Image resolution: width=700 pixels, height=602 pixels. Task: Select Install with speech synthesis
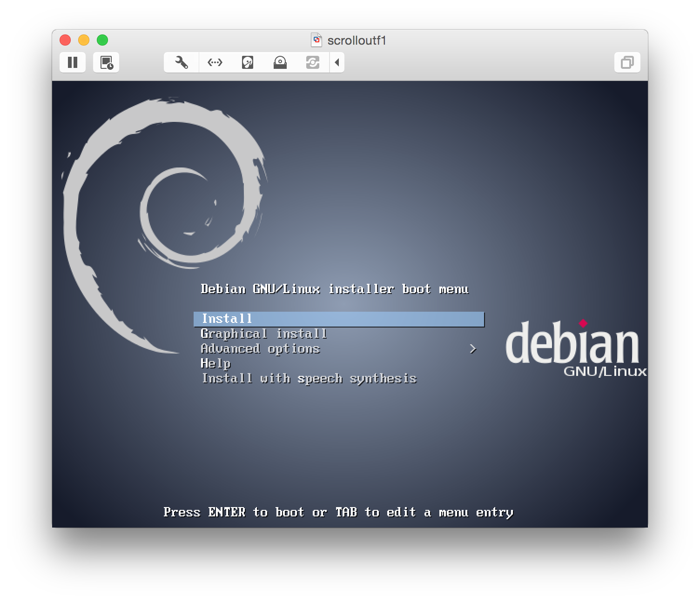click(x=309, y=379)
